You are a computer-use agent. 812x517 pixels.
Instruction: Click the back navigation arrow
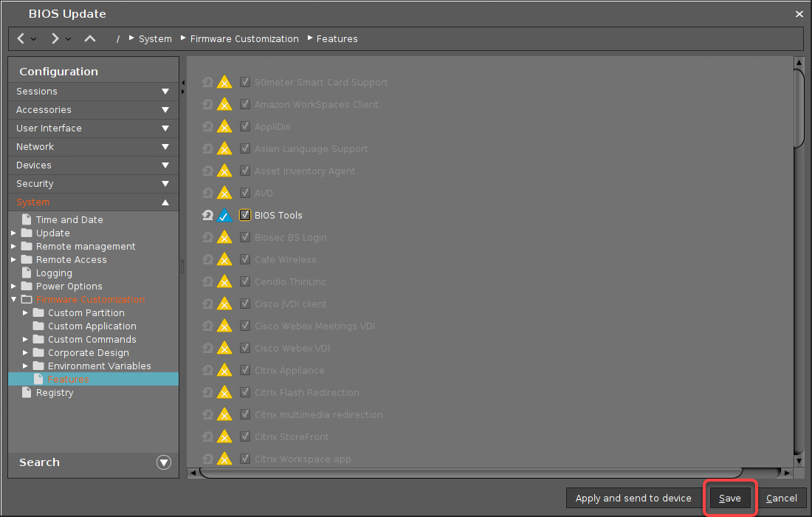coord(21,38)
